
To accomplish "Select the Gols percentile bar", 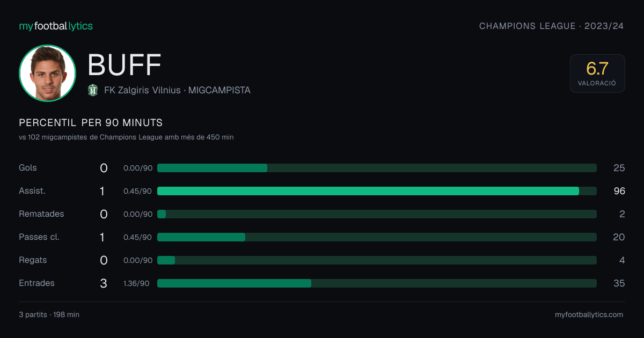I will [377, 168].
